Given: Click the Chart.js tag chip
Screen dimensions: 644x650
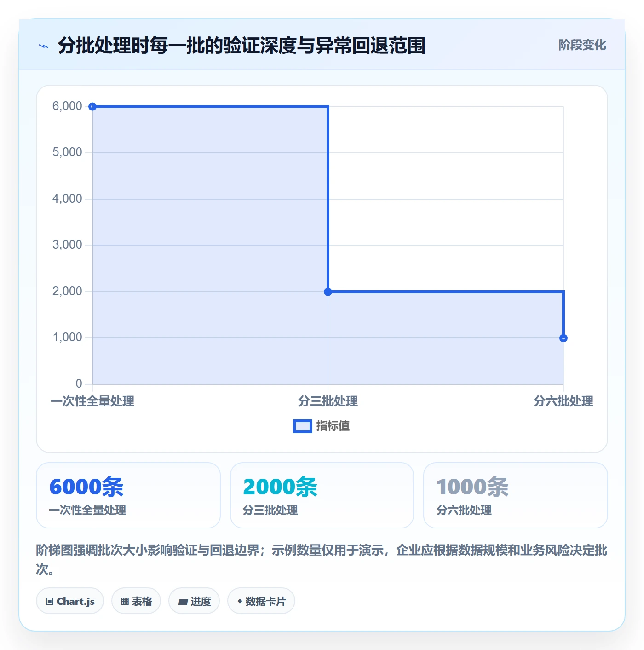Looking at the screenshot, I should point(70,601).
